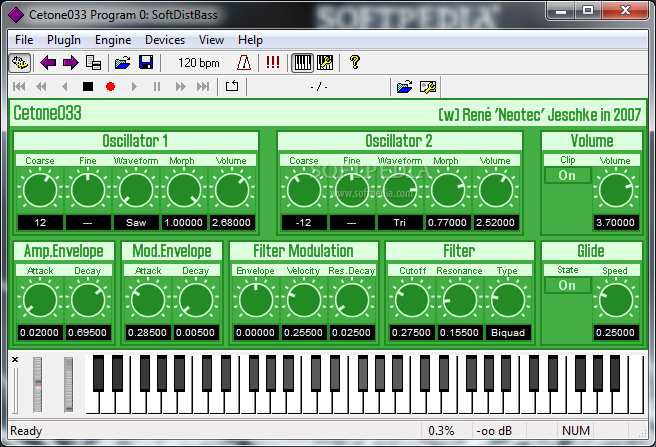This screenshot has height=447, width=656.
Task: Open player settings wrench icon in transport bar
Action: (428, 87)
